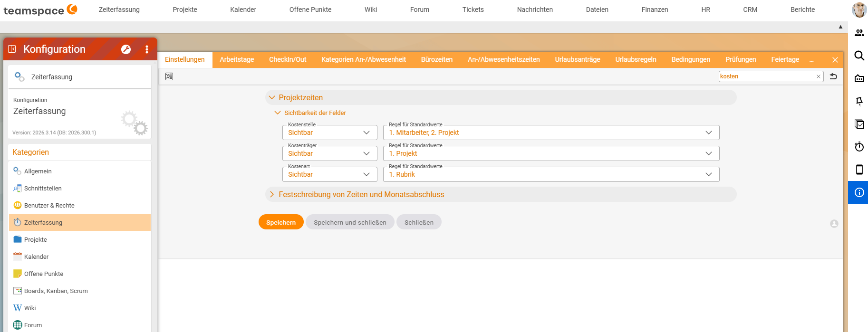Click the Zeiterfassung gear icon in sidebar header

[x=19, y=76]
